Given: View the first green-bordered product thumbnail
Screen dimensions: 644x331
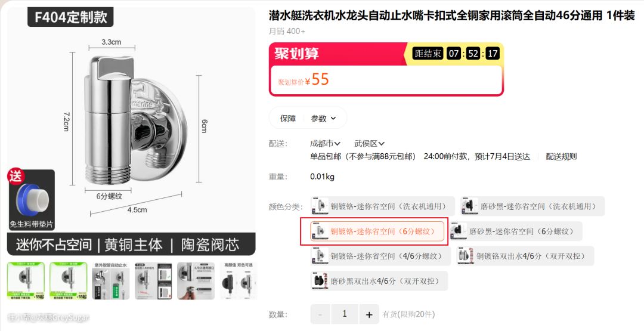Looking at the screenshot, I should coord(26,281).
